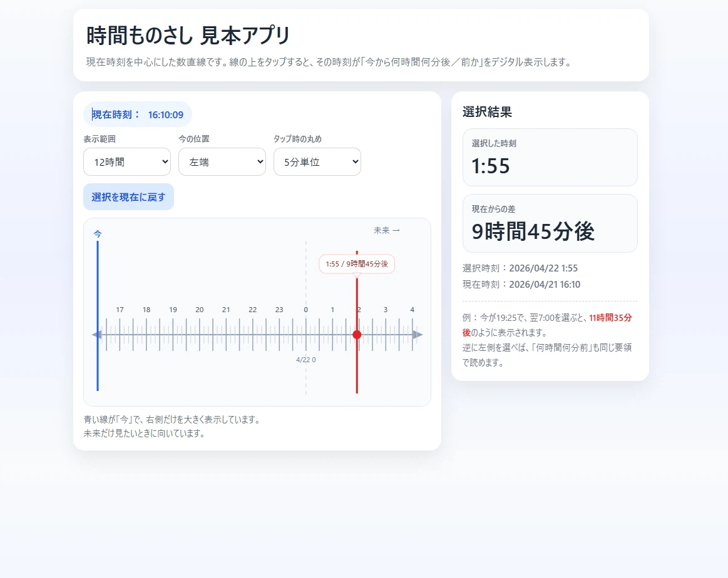This screenshot has height=578, width=728.
Task: Click the 選択を現在に戻す button
Action: (x=128, y=196)
